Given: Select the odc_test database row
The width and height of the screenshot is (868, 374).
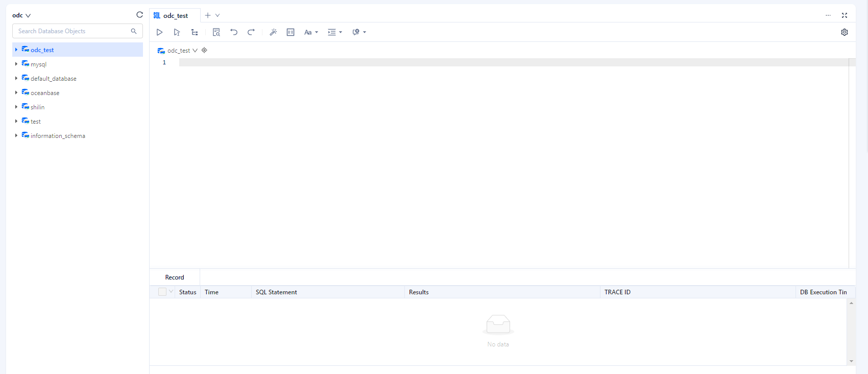Looking at the screenshot, I should [78, 50].
